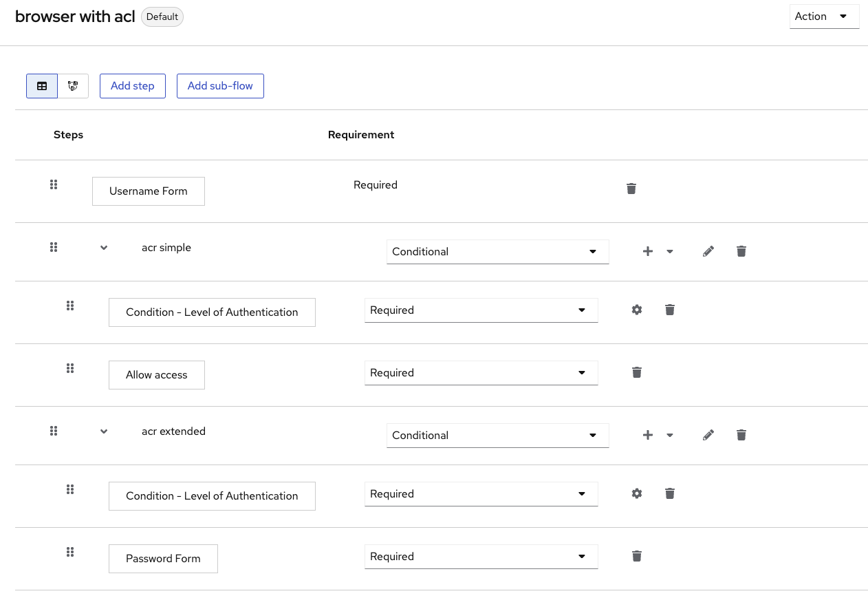The image size is (868, 598).
Task: Open requirement dropdown for acr simple
Action: [x=498, y=252]
